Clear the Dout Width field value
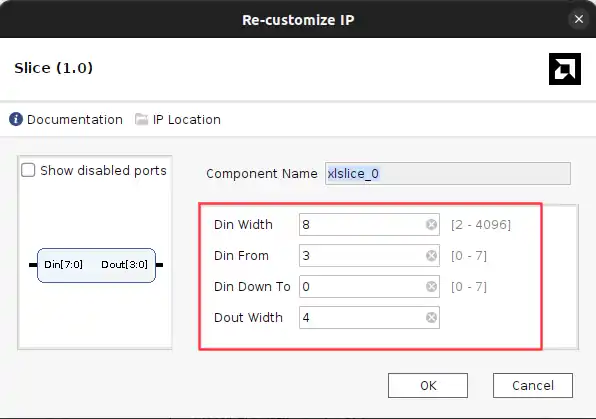 (431, 317)
